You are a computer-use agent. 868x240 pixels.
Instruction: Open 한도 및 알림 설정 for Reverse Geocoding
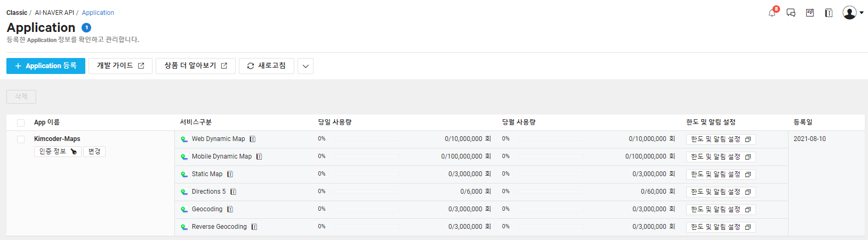click(x=721, y=227)
